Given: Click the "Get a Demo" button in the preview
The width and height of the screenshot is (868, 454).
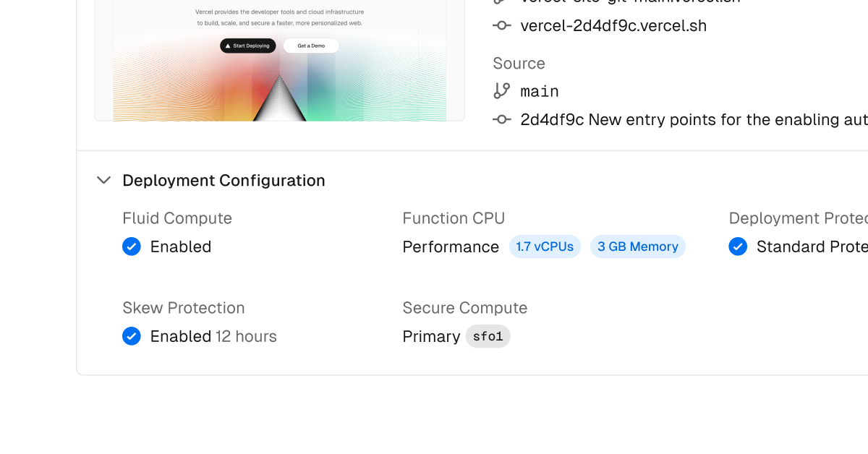Looking at the screenshot, I should coord(311,46).
